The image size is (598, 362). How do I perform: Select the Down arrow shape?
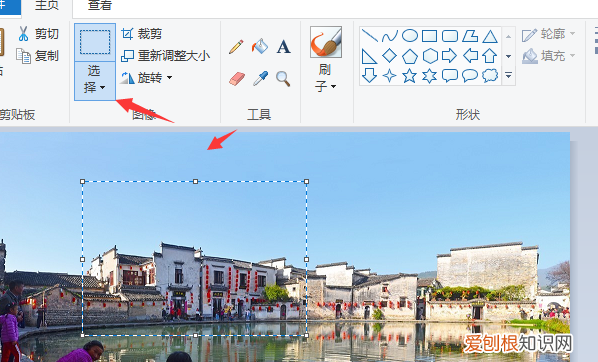pos(369,76)
